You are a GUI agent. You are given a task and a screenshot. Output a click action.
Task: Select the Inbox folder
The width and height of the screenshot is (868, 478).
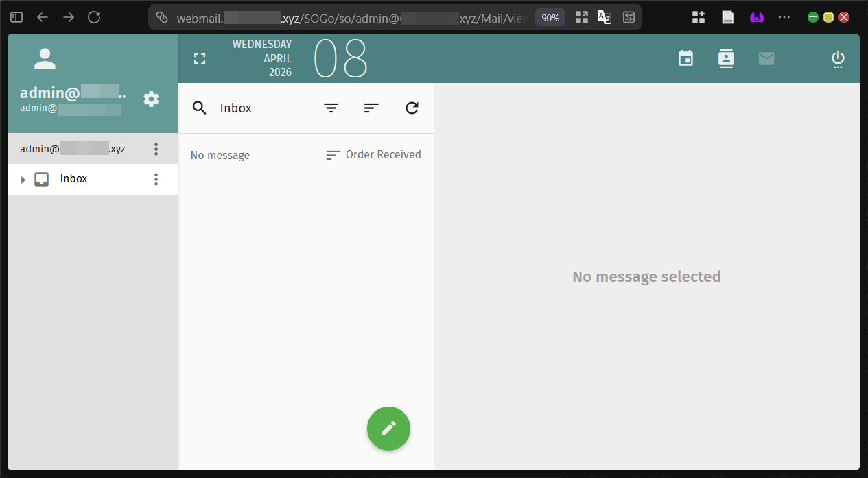coord(93,179)
